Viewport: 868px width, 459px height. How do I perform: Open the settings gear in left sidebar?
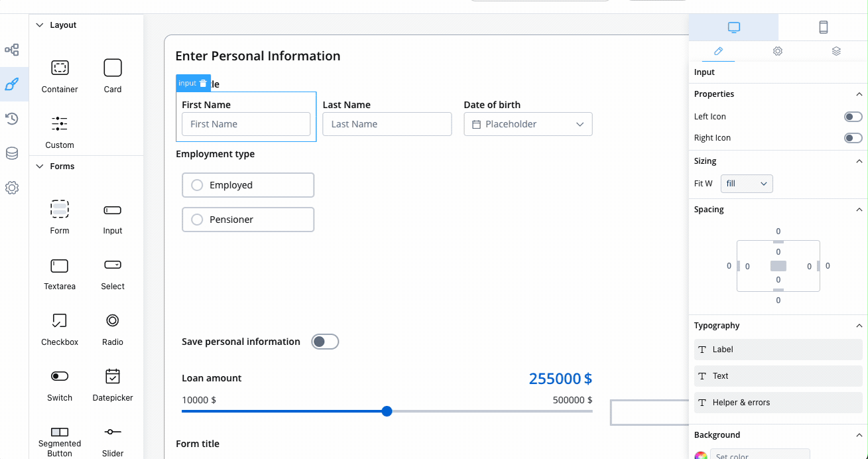pos(12,188)
